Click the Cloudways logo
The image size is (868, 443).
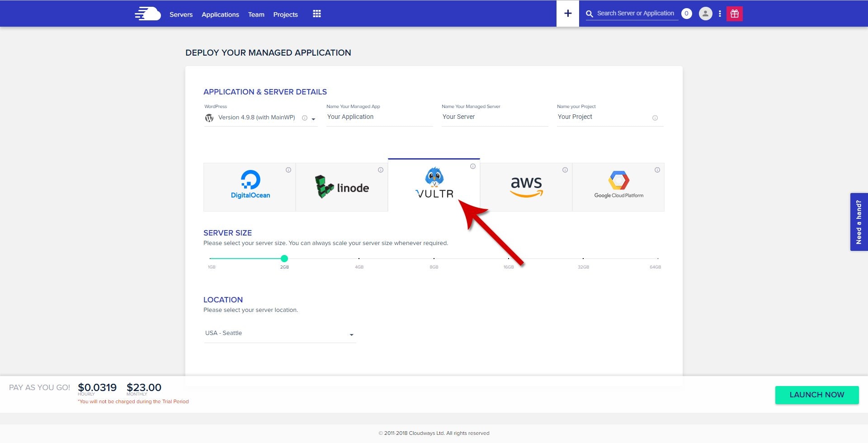click(x=147, y=14)
